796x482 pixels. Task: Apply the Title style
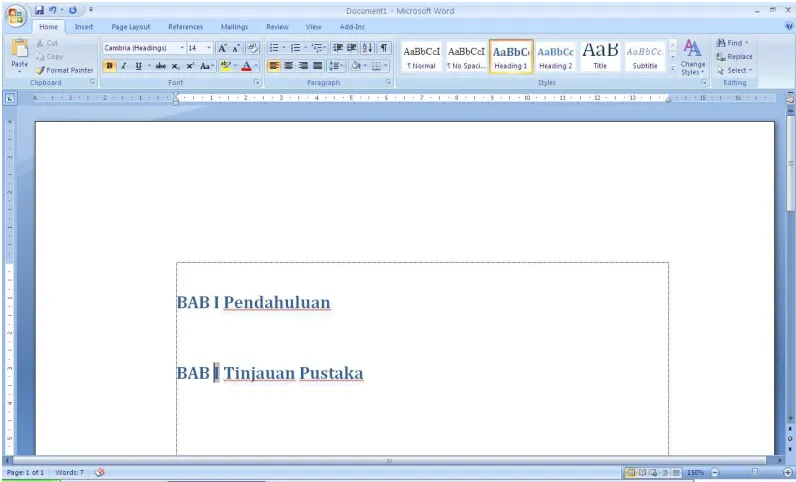600,57
